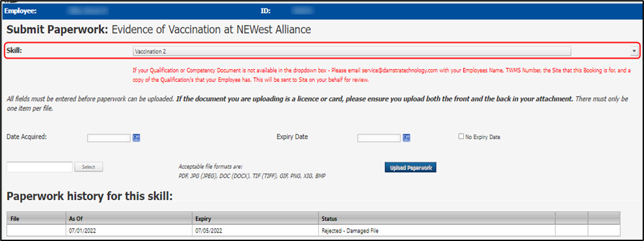Click the As Of column header
Viewport: 644px width, 241px height.
coord(129,218)
